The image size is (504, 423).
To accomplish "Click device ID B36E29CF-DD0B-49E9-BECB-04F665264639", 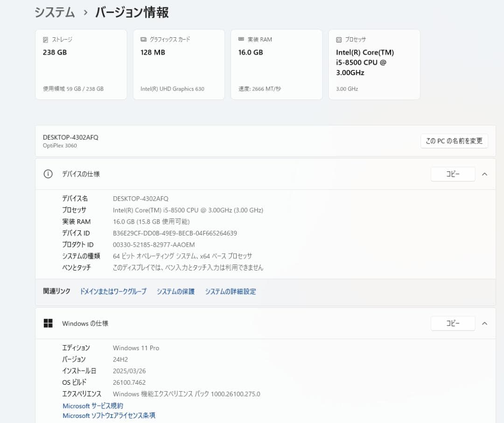I will tap(175, 233).
